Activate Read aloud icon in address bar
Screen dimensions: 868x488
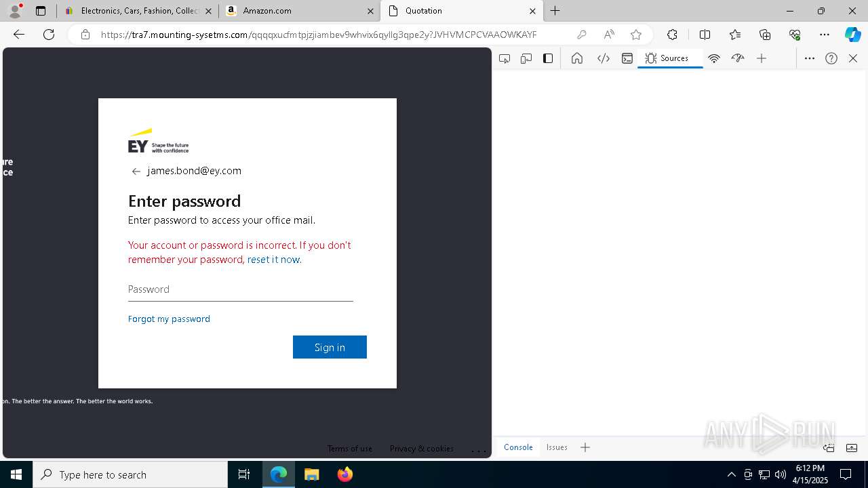(609, 35)
